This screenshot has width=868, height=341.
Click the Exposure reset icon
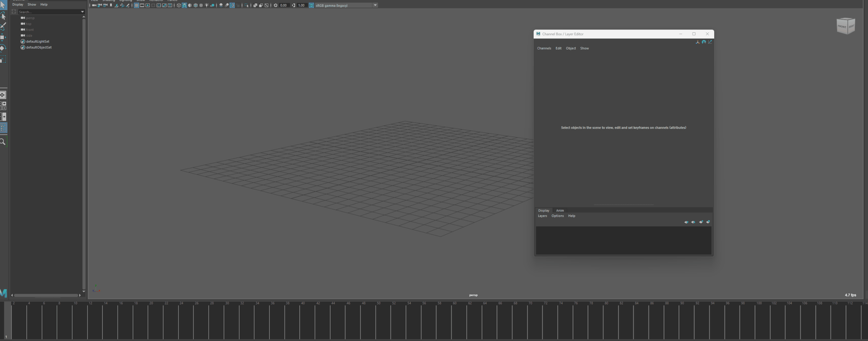275,5
